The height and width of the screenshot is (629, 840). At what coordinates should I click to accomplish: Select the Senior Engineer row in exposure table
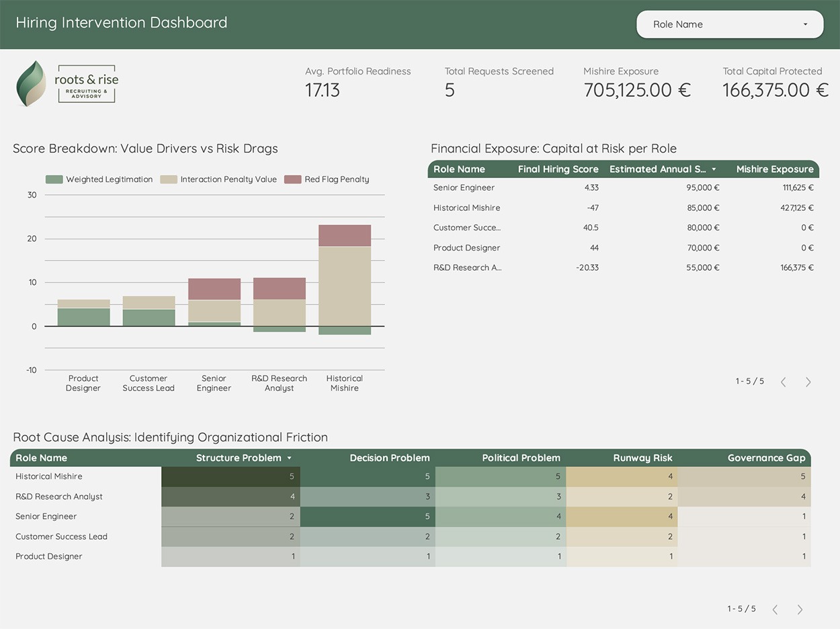point(464,188)
